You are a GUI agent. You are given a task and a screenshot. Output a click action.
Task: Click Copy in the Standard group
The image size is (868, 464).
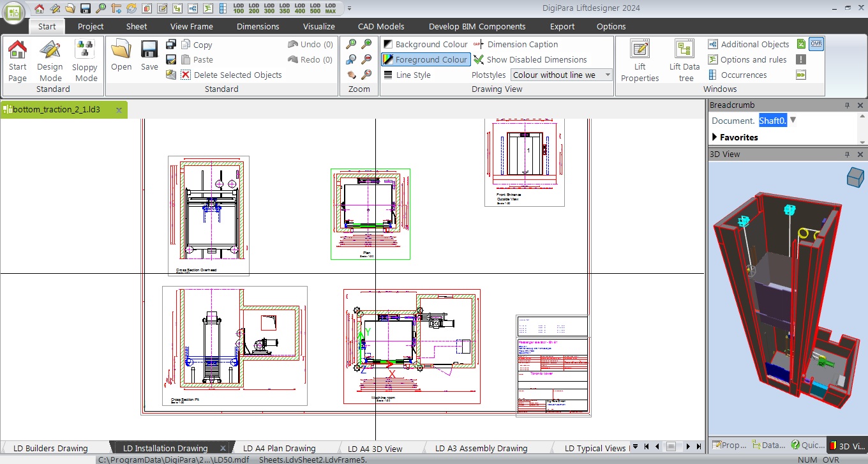click(x=197, y=45)
